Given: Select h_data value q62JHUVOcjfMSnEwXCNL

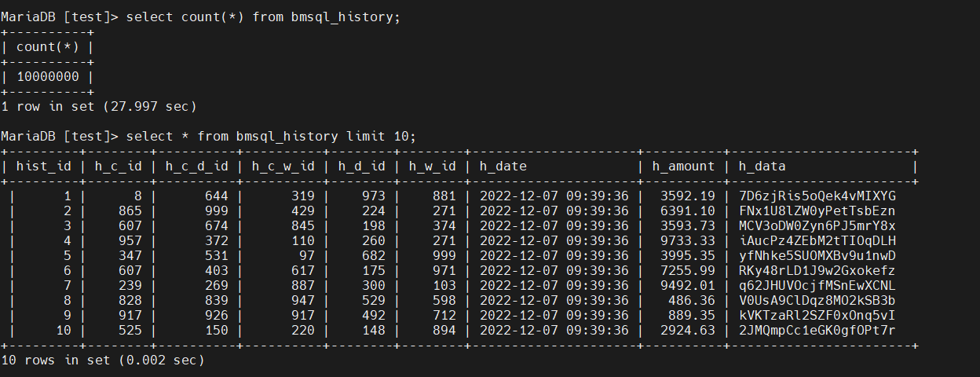Looking at the screenshot, I should pyautogui.click(x=817, y=286).
